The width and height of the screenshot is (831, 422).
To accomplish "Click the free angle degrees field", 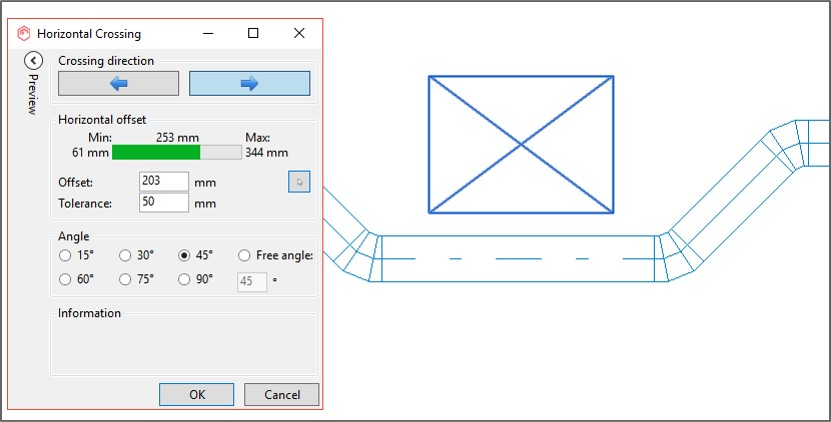I will point(252,281).
